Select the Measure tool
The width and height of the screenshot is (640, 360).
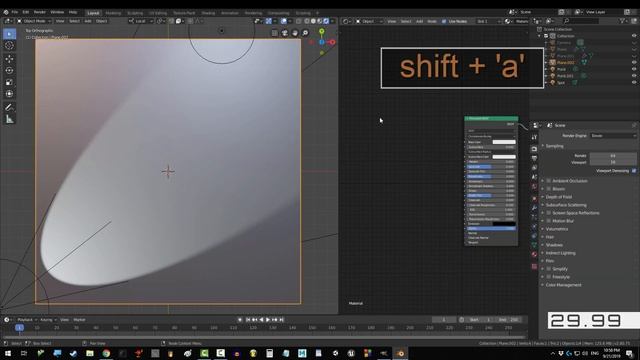pos(9,119)
